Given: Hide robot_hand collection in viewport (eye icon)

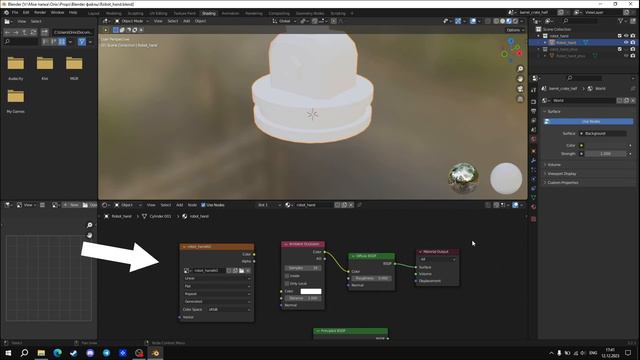Looking at the screenshot, I should coord(626,36).
